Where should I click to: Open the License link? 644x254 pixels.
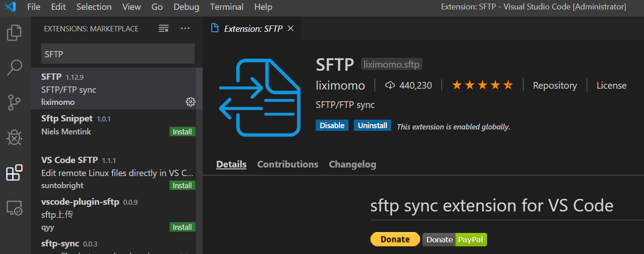pyautogui.click(x=611, y=85)
